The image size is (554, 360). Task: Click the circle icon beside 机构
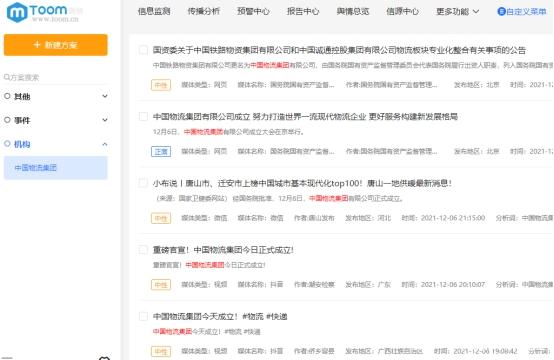7,144
